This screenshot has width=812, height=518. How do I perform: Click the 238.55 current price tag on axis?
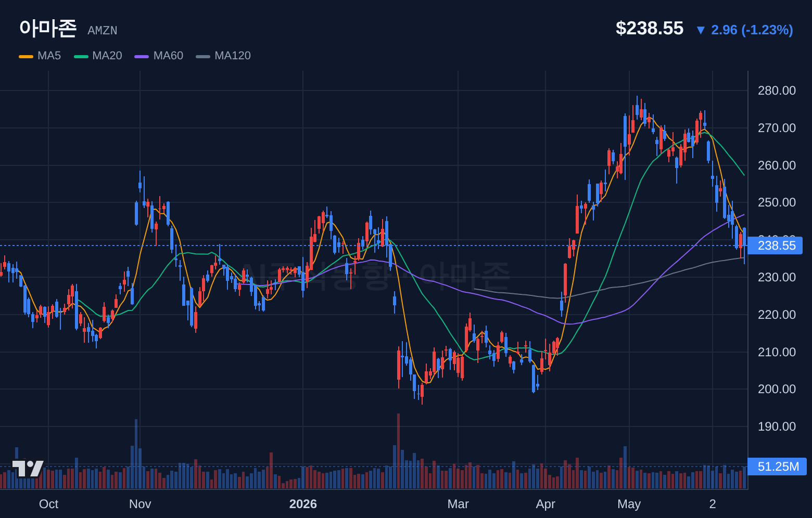775,245
